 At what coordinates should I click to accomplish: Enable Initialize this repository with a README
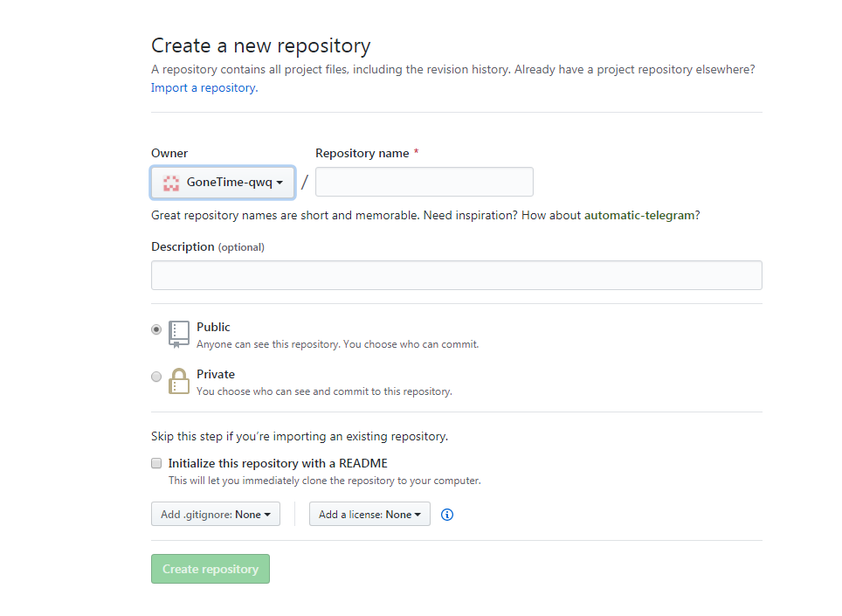[156, 463]
